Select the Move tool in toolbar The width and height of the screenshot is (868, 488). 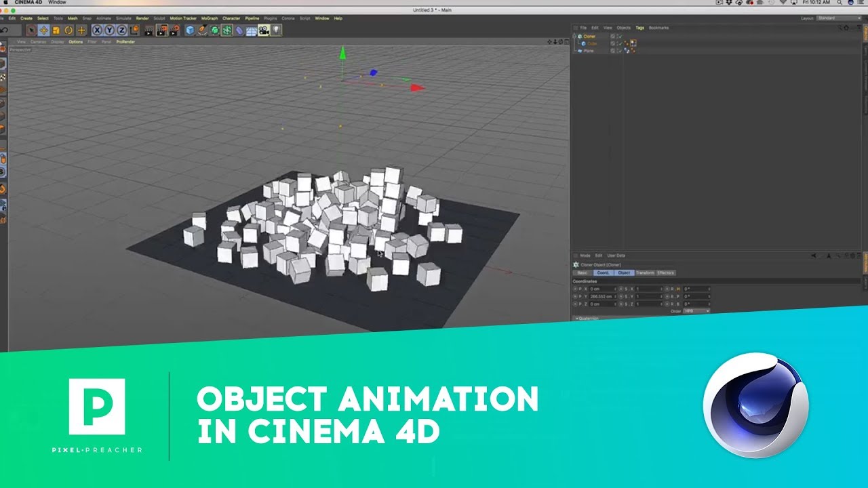tap(43, 30)
